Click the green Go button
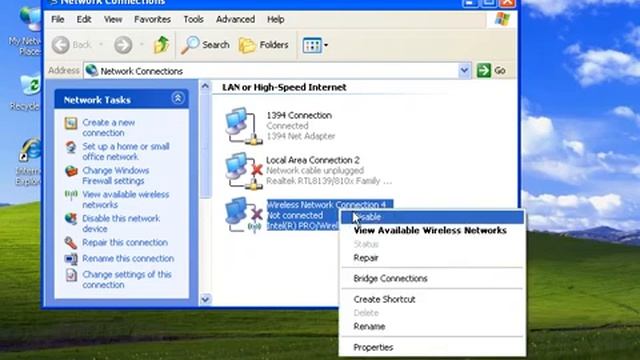The image size is (640, 360). tap(491, 71)
